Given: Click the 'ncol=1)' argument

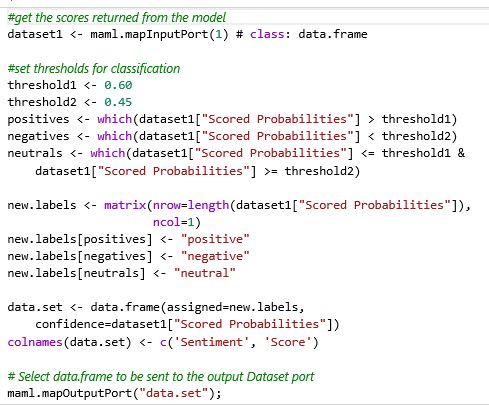Looking at the screenshot, I should (177, 222).
